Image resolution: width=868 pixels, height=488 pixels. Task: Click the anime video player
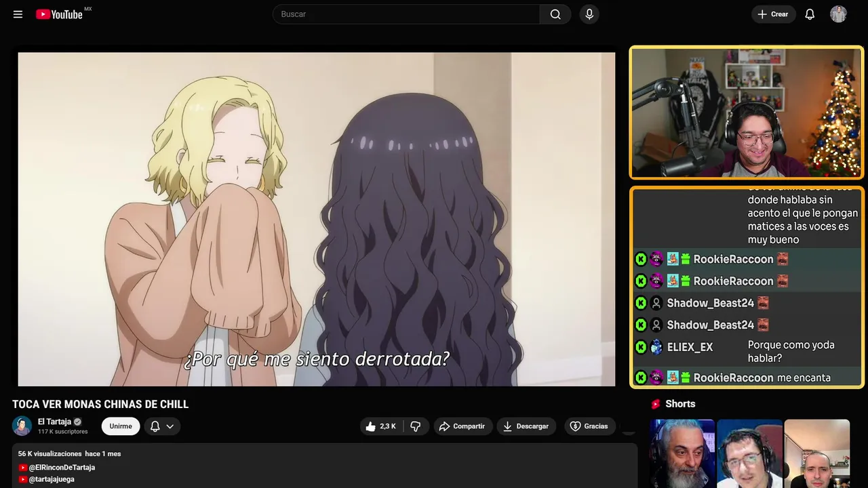[317, 219]
